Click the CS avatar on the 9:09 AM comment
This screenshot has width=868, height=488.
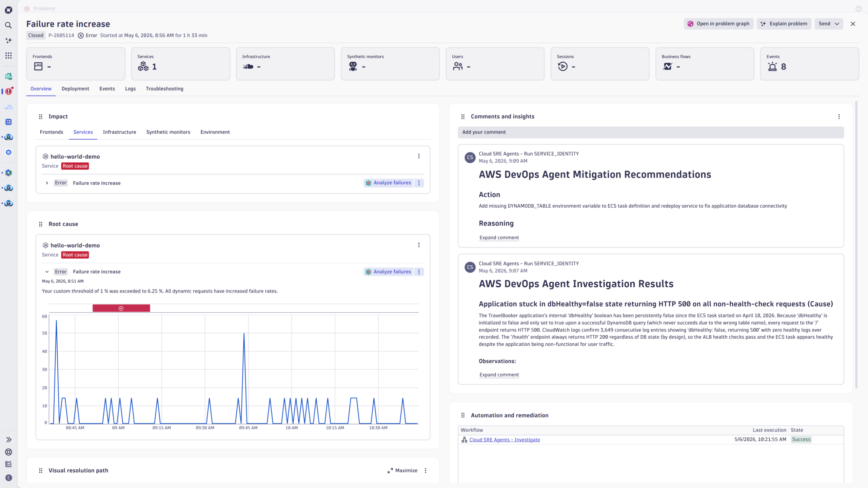[x=470, y=157]
